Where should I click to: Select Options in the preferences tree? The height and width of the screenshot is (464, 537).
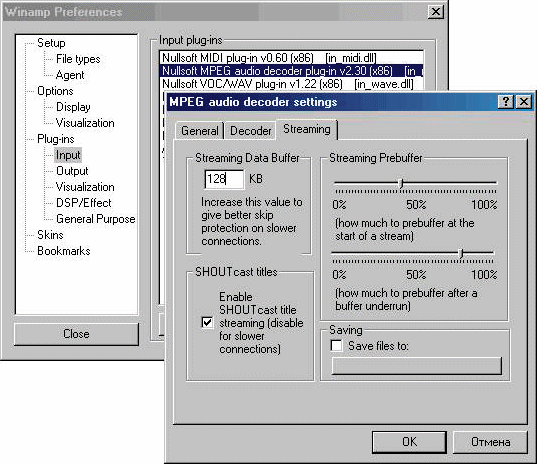[x=55, y=91]
